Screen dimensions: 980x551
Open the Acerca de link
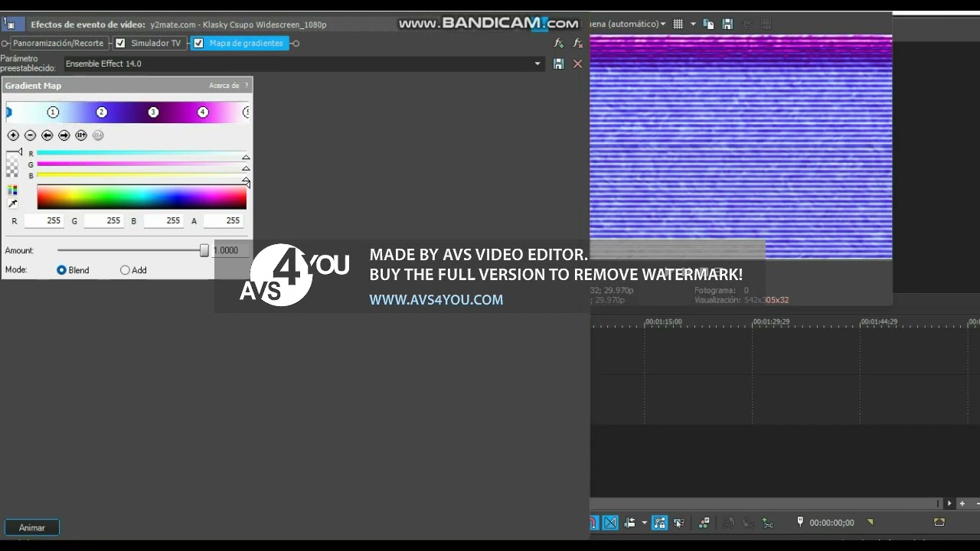pyautogui.click(x=224, y=86)
